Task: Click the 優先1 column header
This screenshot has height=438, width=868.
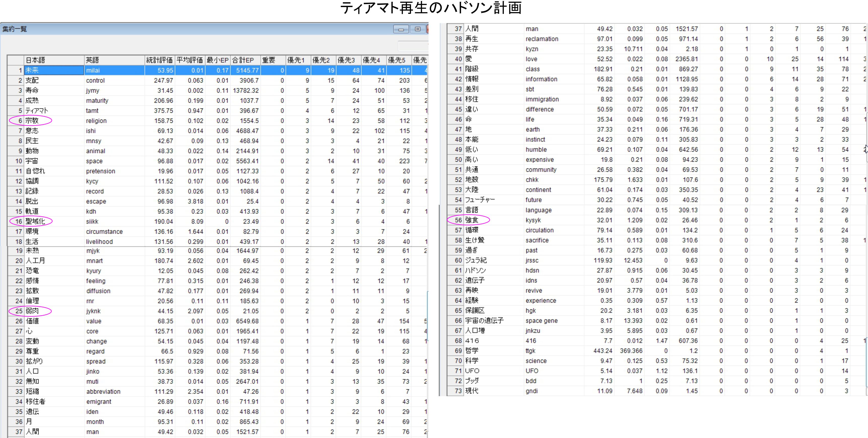Action: [x=296, y=60]
